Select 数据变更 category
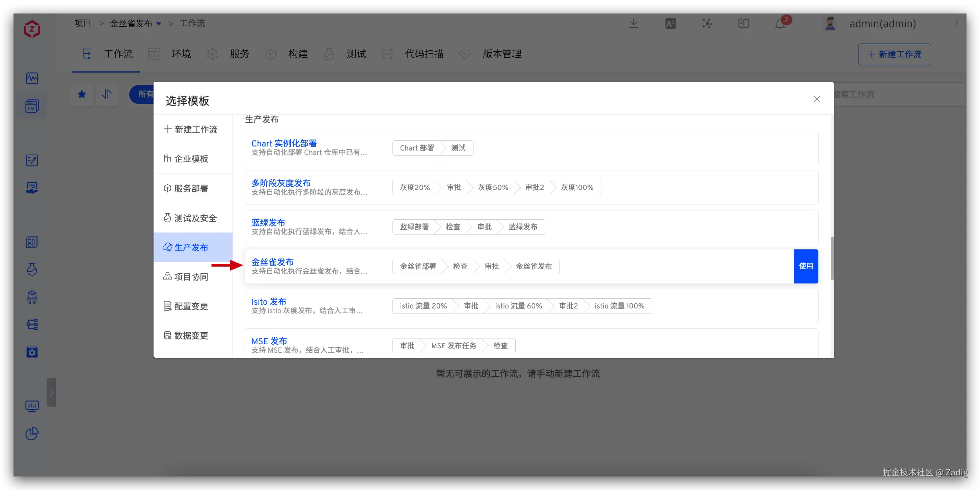 [x=193, y=335]
